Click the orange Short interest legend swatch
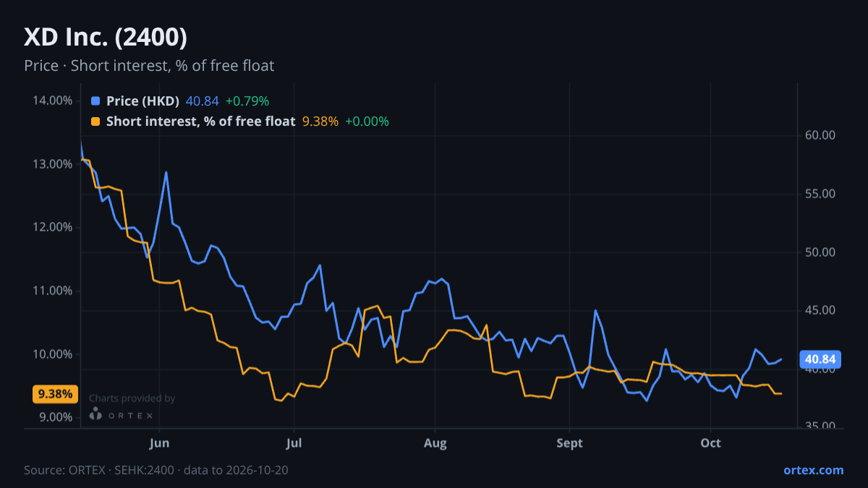This screenshot has height=488, width=868. 95,121
